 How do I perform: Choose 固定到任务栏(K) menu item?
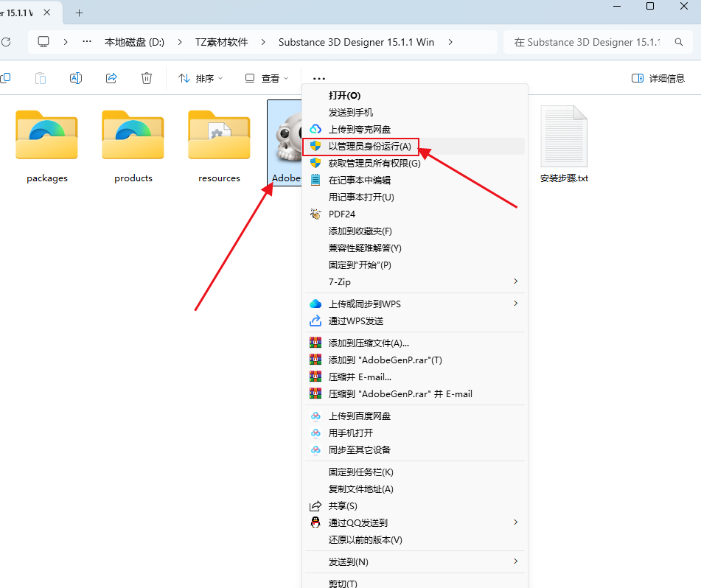click(x=415, y=472)
